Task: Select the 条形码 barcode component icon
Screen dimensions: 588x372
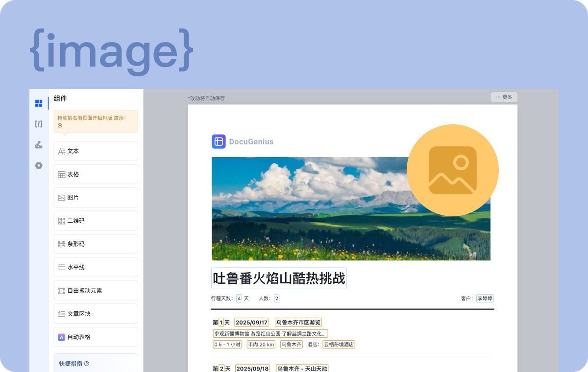Action: pos(62,244)
